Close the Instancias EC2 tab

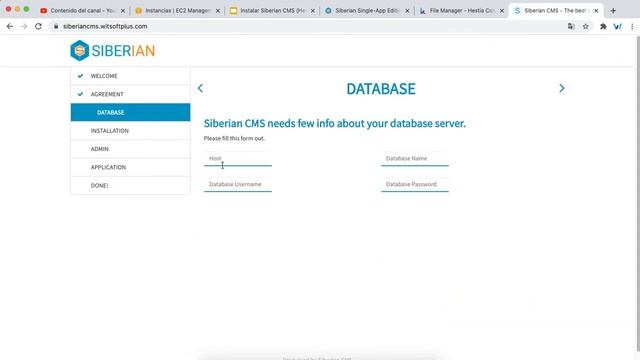218,11
